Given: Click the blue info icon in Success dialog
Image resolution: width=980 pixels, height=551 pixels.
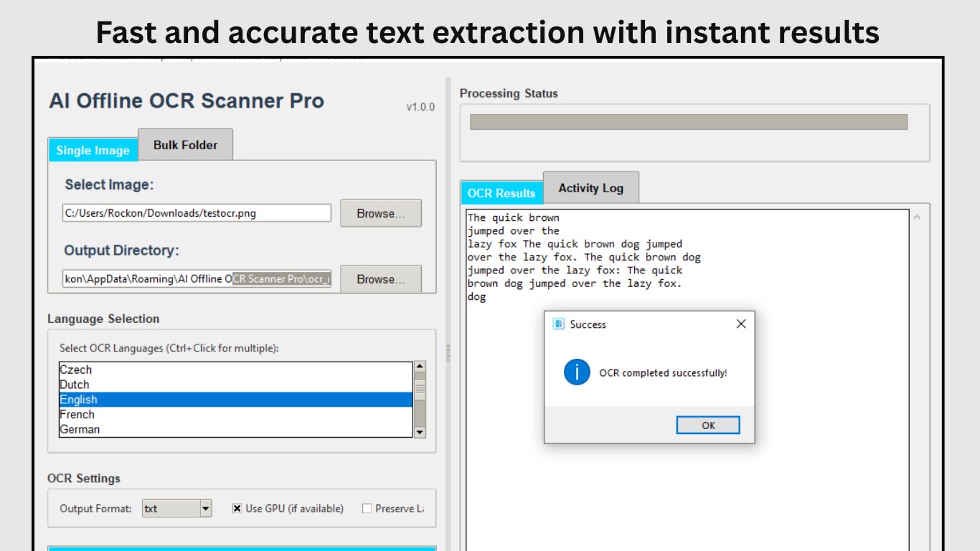Looking at the screenshot, I should [x=577, y=372].
